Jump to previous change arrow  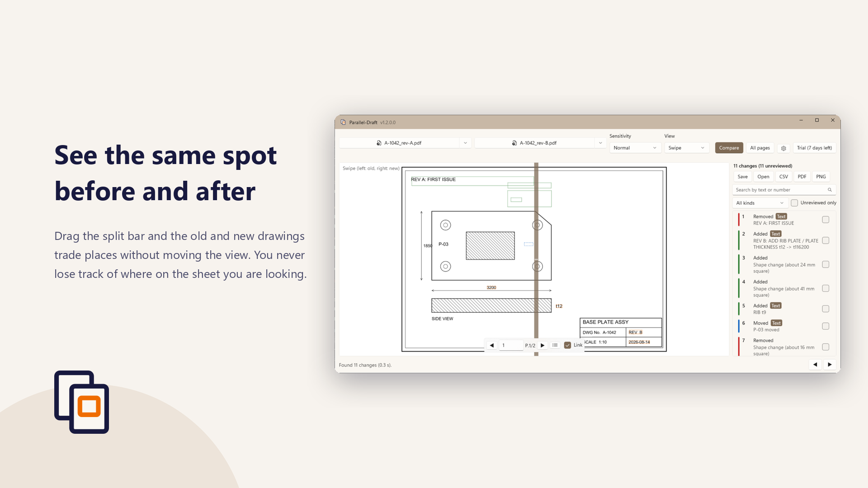pos(815,365)
